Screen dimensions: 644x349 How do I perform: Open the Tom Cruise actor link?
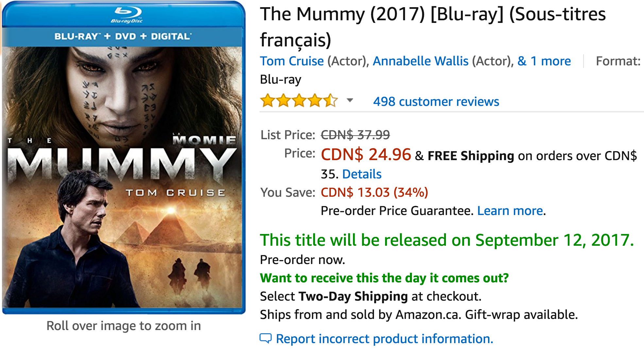(x=292, y=61)
